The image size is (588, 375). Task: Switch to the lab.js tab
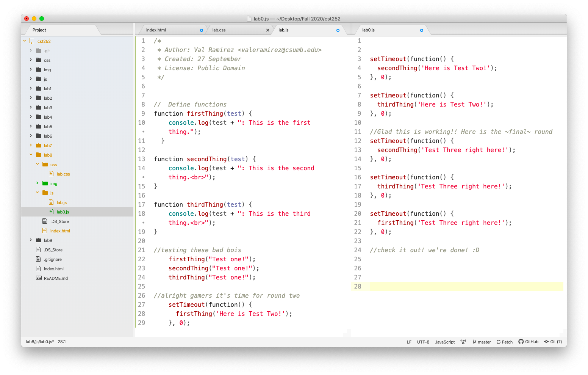283,30
